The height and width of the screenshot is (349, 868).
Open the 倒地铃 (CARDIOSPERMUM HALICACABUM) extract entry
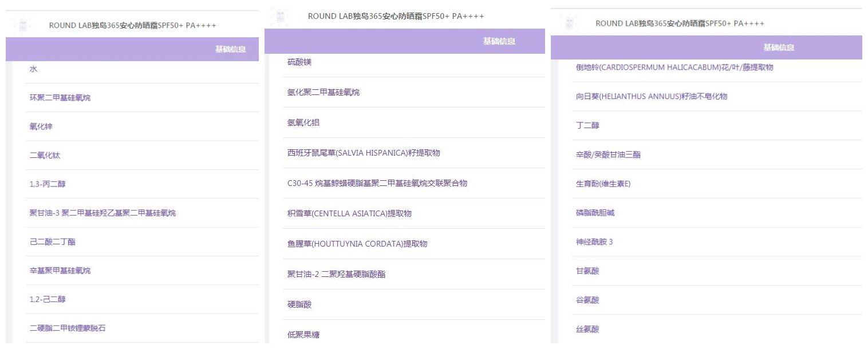point(674,68)
